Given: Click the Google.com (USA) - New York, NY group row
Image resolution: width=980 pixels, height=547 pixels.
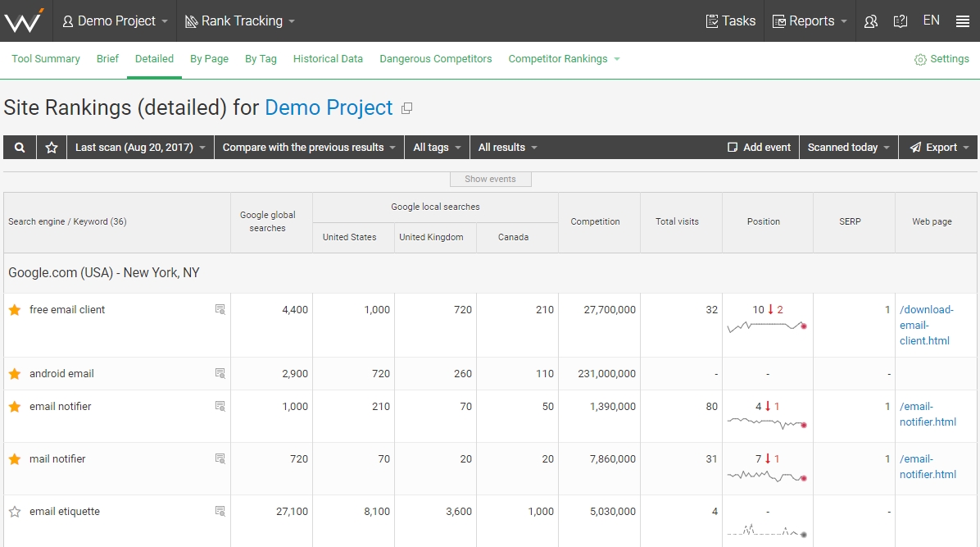Looking at the screenshot, I should pyautogui.click(x=491, y=273).
